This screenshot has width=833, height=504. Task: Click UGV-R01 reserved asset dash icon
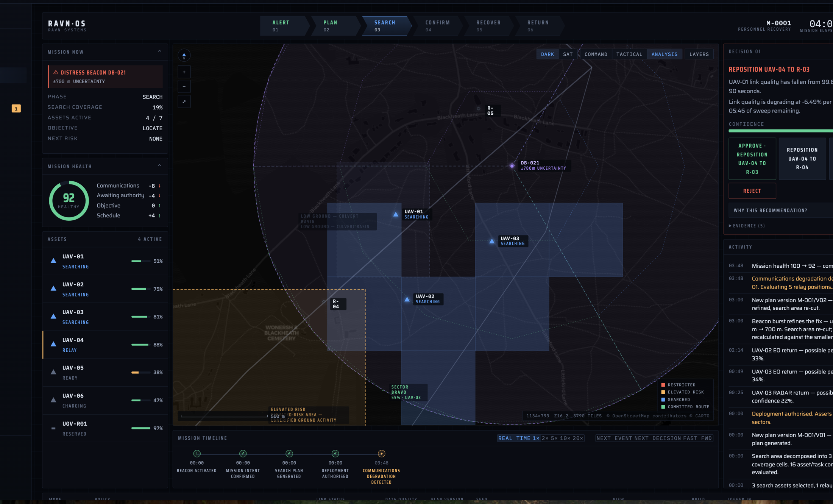(53, 428)
